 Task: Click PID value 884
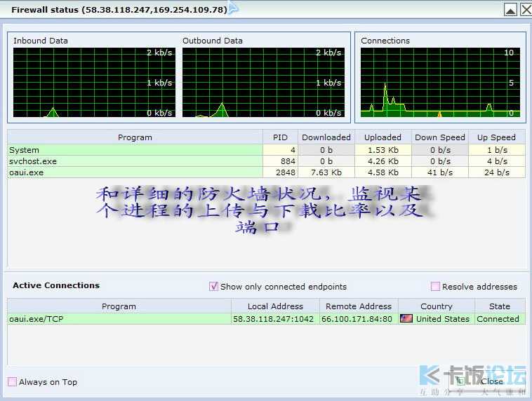(x=288, y=161)
